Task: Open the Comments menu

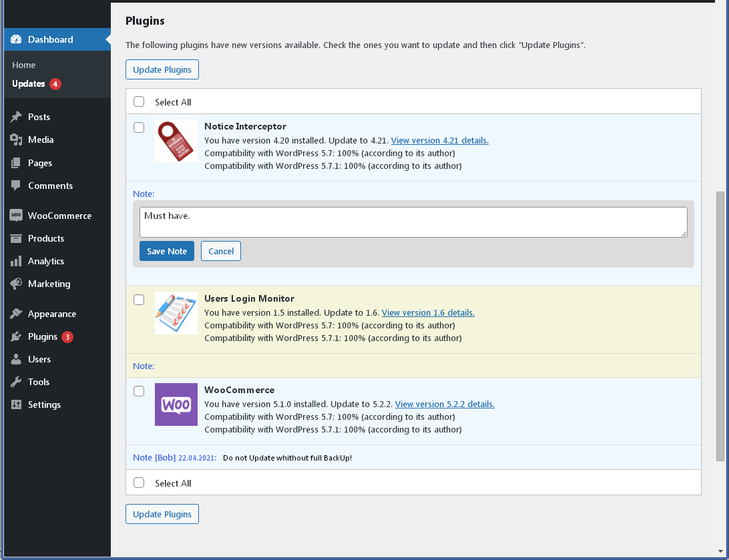Action: 50,186
